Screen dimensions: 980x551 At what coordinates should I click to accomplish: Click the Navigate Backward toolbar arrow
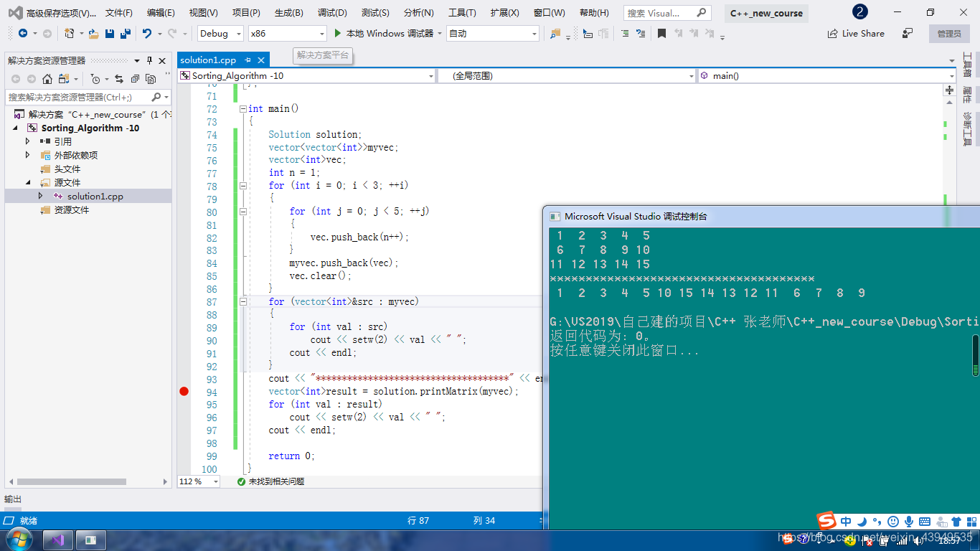pyautogui.click(x=23, y=34)
